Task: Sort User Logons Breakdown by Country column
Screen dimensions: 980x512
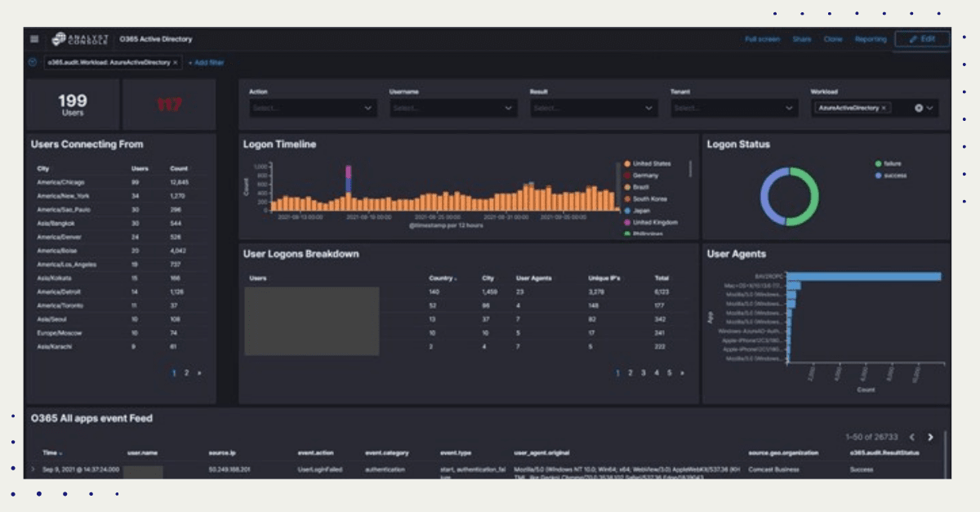Action: [x=443, y=278]
